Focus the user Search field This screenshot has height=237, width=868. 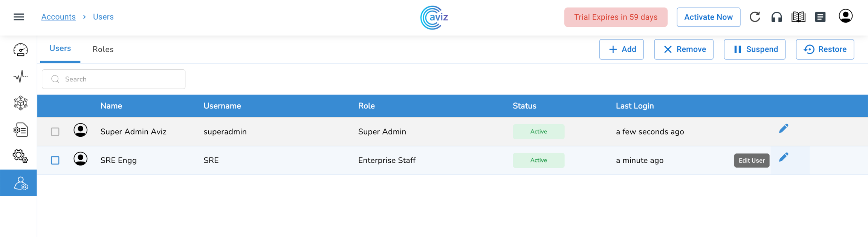coord(117,79)
